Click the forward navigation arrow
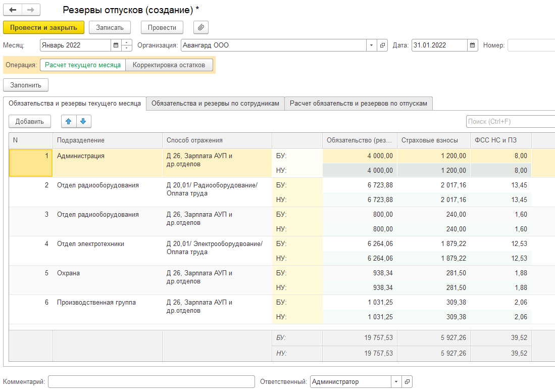 [x=30, y=10]
